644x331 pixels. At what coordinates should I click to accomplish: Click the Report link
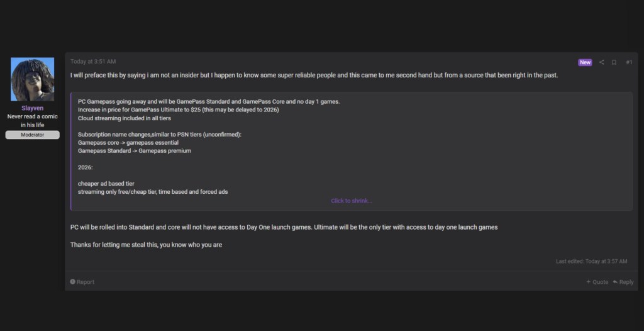(82, 282)
